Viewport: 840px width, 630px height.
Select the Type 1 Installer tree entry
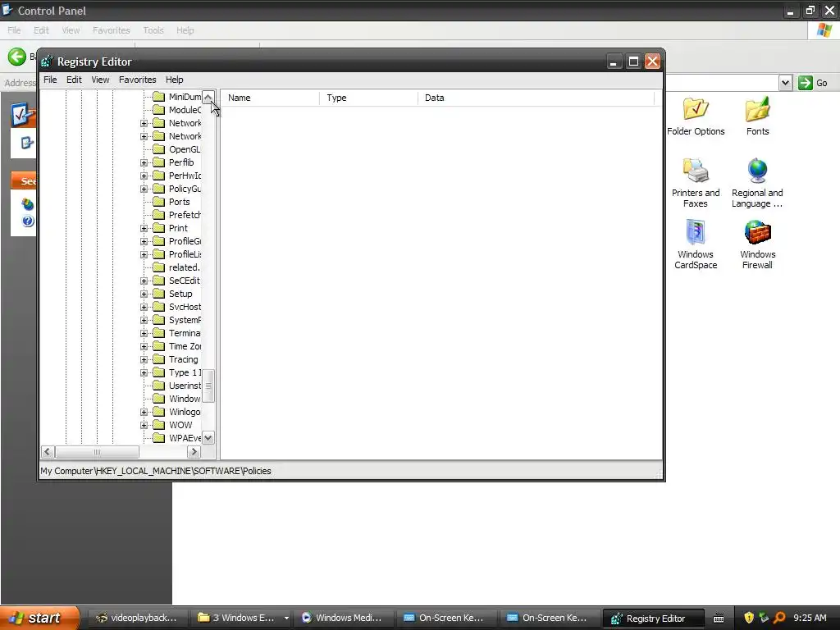pyautogui.click(x=185, y=373)
